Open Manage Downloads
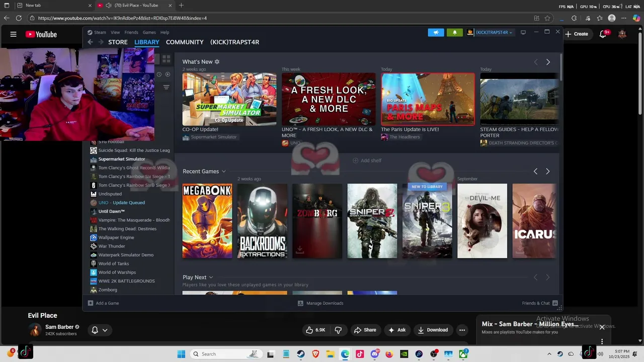Screen dimensions: 644x362 click(320, 303)
